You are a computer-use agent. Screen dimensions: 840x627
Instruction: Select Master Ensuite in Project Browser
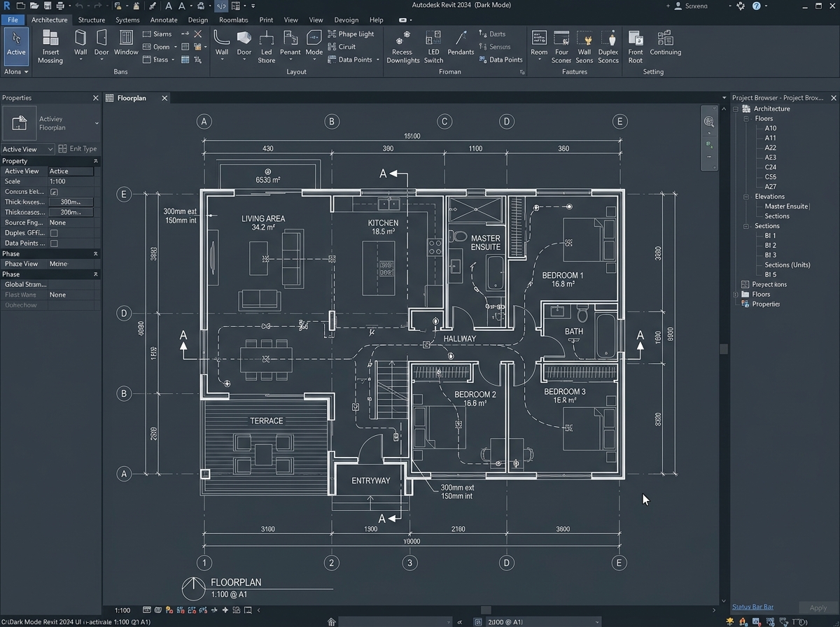point(786,206)
